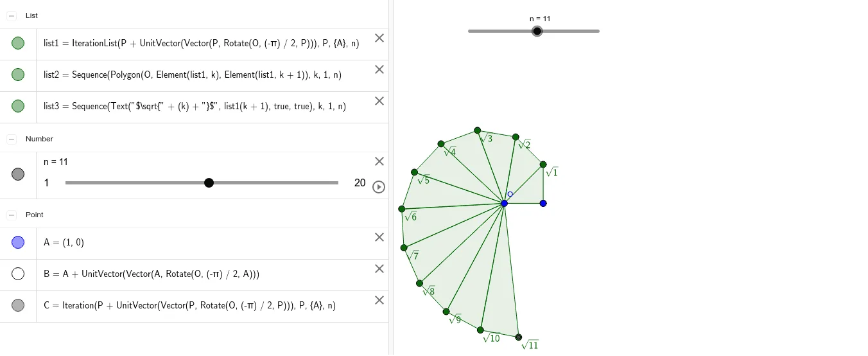Delete list1 using its X icon
The height and width of the screenshot is (356, 868).
pyautogui.click(x=379, y=38)
